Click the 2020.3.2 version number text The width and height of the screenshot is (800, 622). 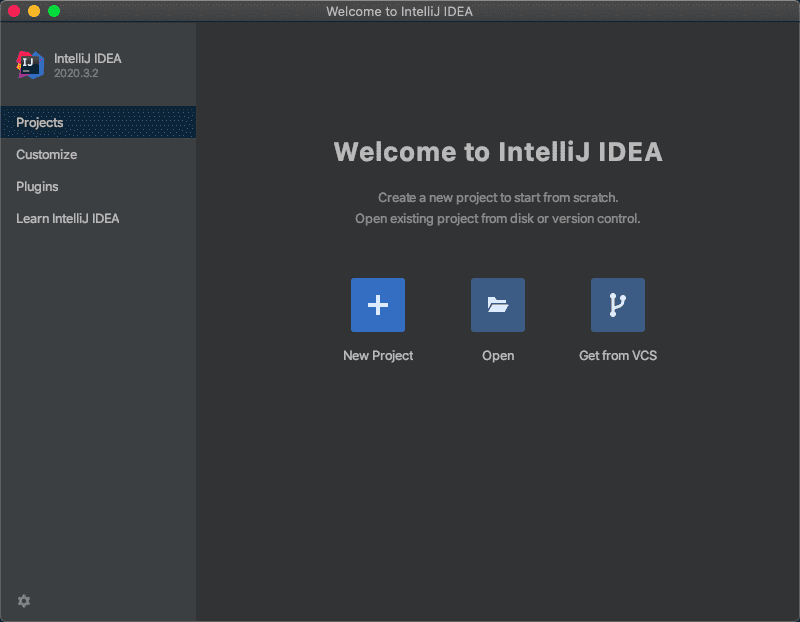[76, 74]
